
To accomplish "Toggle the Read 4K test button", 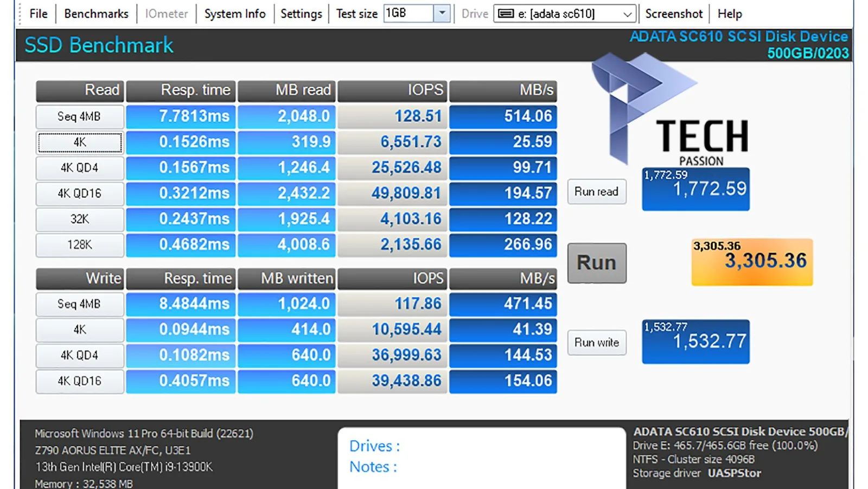I will coord(80,143).
